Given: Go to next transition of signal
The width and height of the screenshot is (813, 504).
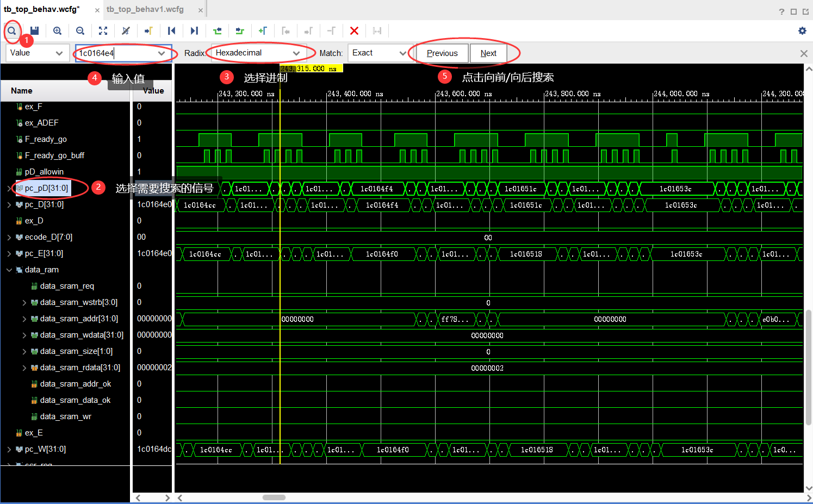Looking at the screenshot, I should click(240, 31).
